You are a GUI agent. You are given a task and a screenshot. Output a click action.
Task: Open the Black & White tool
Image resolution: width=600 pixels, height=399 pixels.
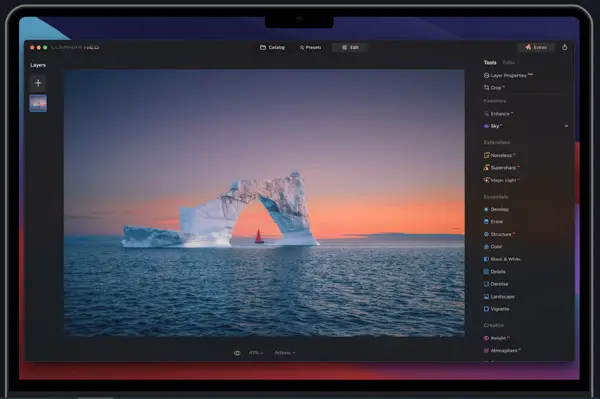[502, 259]
